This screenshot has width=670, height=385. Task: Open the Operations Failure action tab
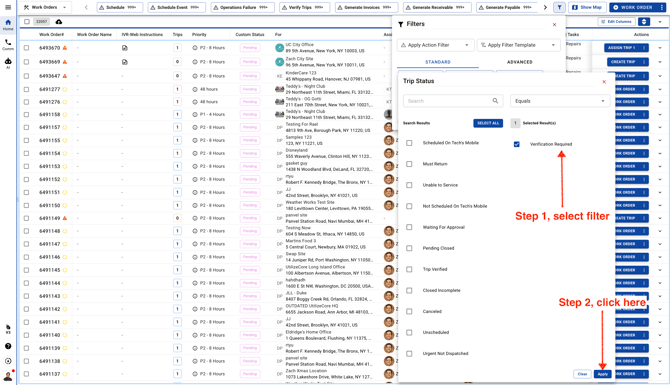[242, 7]
